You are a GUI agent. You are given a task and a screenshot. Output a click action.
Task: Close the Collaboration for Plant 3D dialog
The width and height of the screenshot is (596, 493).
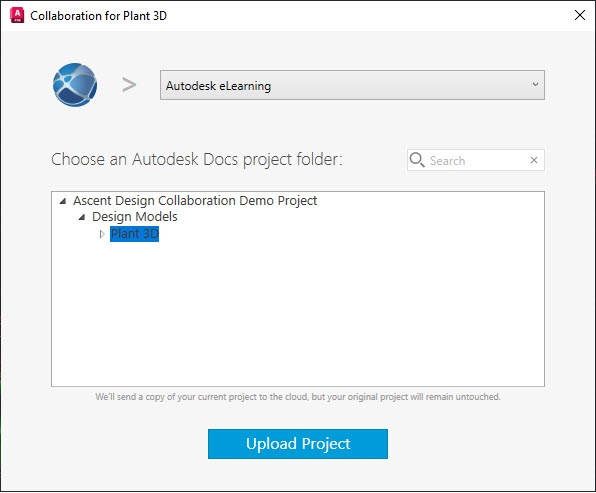click(x=580, y=15)
